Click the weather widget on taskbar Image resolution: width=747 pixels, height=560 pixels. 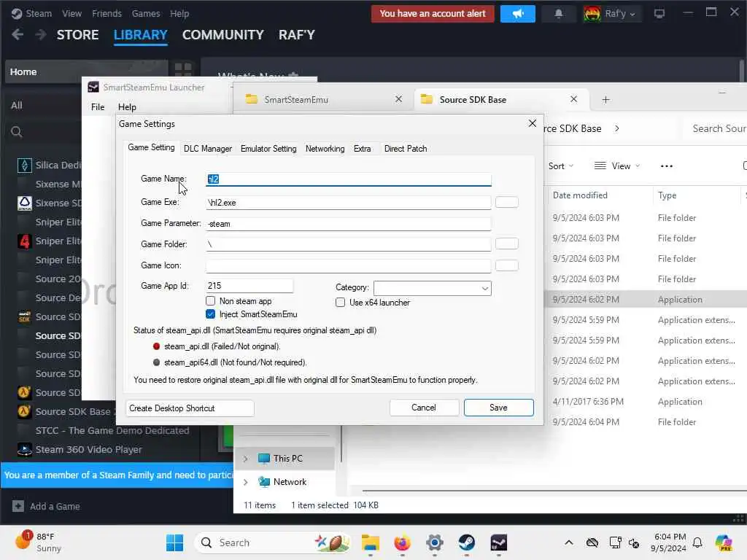click(x=38, y=542)
